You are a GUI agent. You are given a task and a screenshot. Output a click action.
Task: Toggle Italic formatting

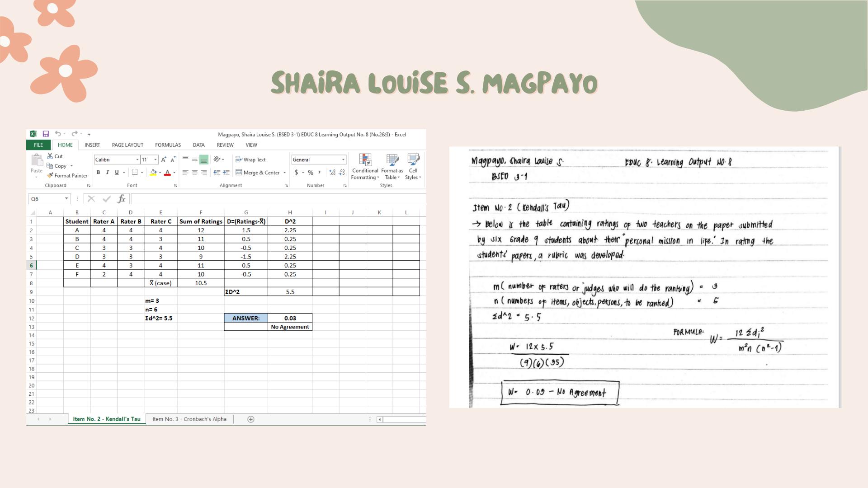[x=108, y=173]
